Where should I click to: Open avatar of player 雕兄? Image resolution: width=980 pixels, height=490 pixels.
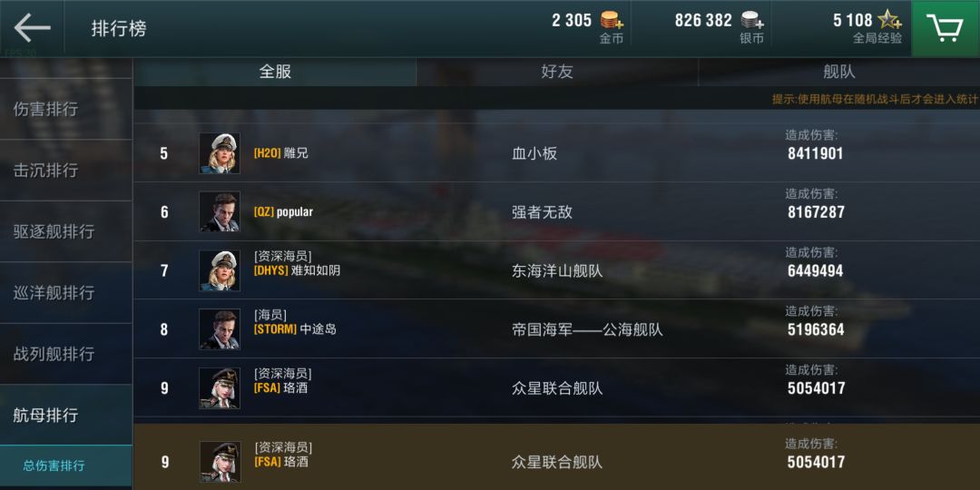point(220,153)
